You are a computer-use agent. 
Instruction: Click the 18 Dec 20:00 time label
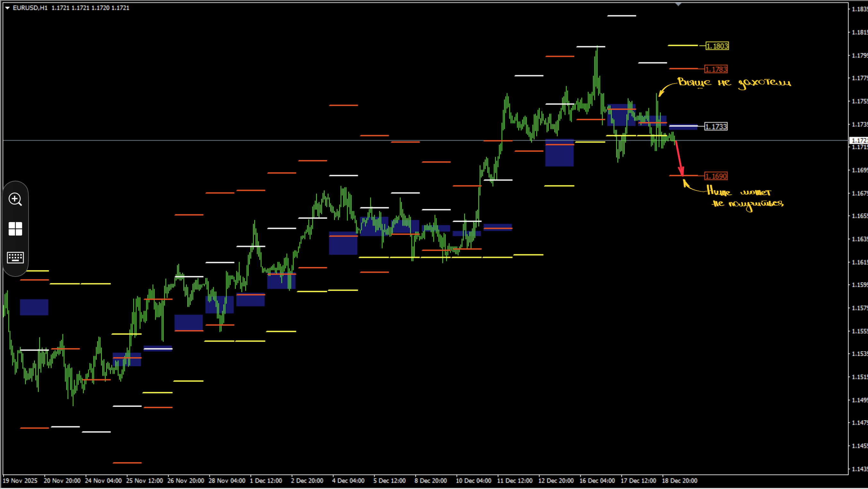(x=679, y=481)
